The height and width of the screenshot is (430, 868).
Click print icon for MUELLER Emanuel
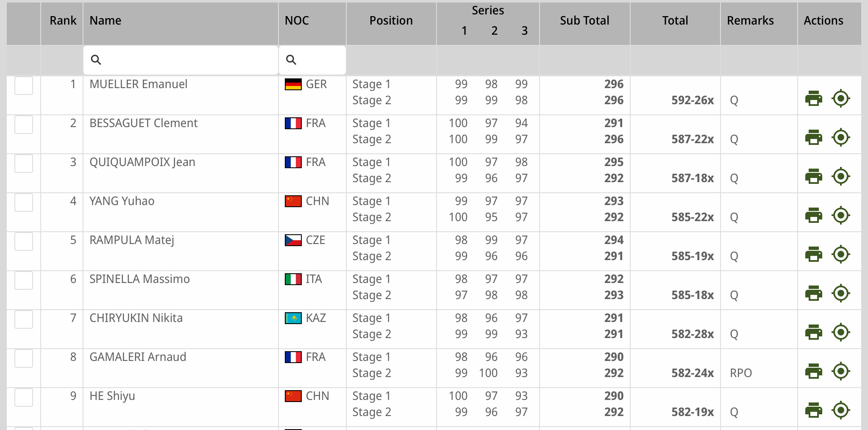click(x=813, y=98)
